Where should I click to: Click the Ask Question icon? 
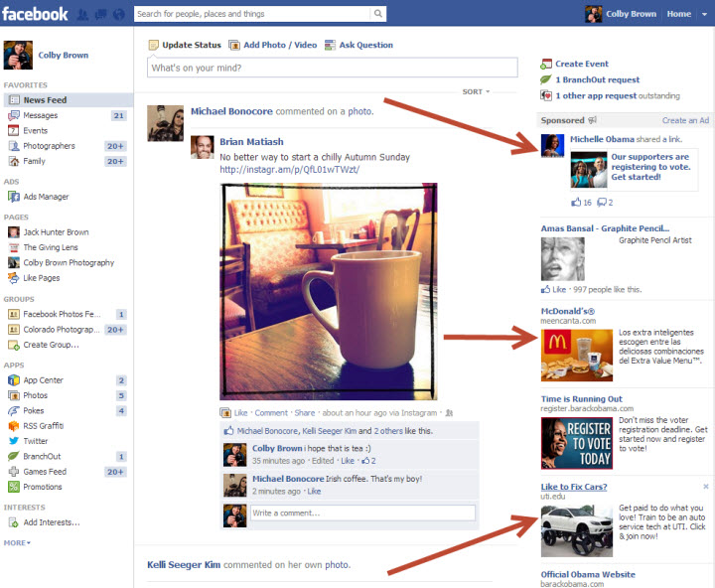(x=330, y=45)
